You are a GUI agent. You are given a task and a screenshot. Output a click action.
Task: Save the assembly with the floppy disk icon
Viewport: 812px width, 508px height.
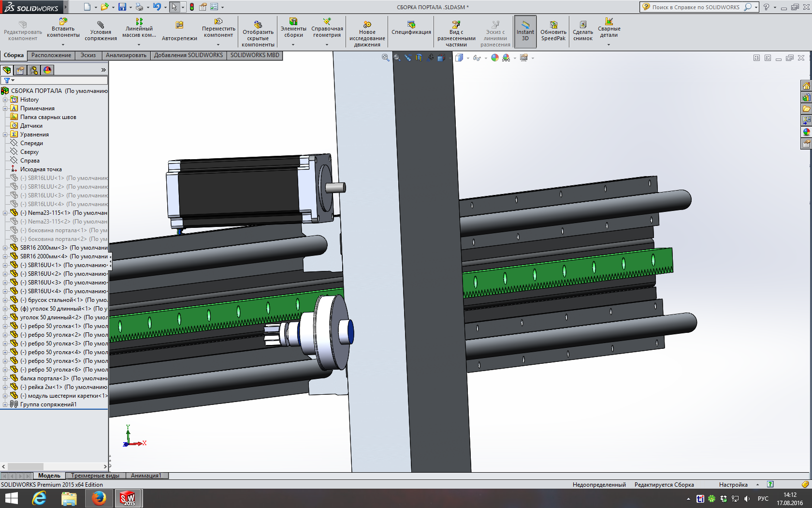122,7
